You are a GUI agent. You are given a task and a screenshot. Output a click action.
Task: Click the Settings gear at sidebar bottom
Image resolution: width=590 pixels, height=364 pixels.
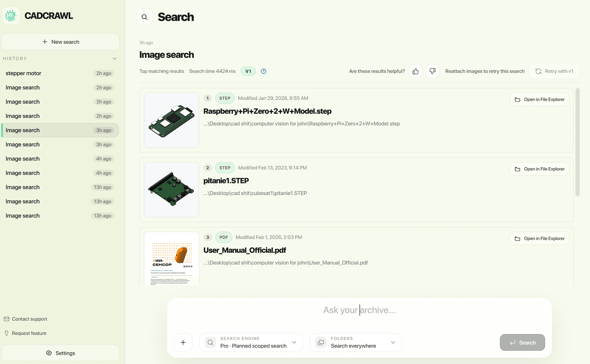pos(60,353)
